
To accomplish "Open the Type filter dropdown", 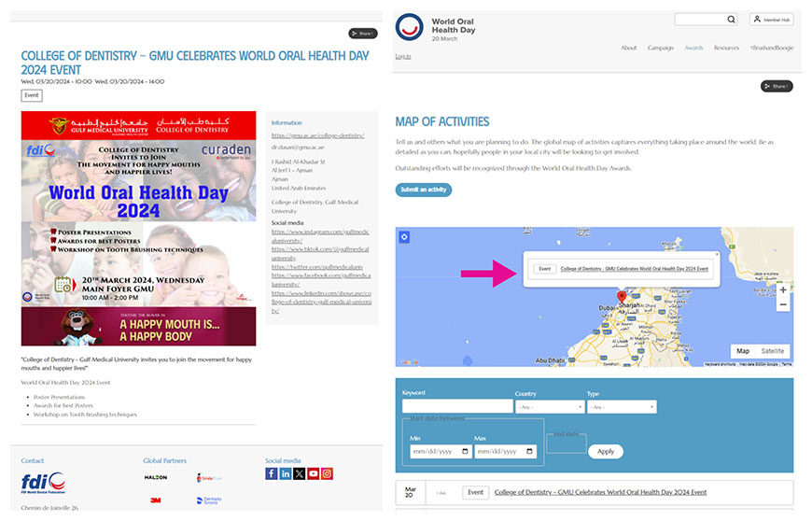I will click(x=622, y=407).
